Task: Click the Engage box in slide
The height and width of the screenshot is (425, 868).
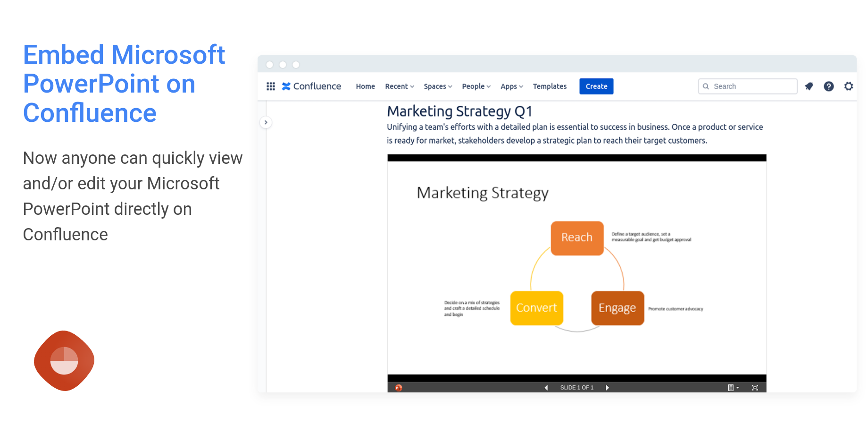Action: click(618, 308)
